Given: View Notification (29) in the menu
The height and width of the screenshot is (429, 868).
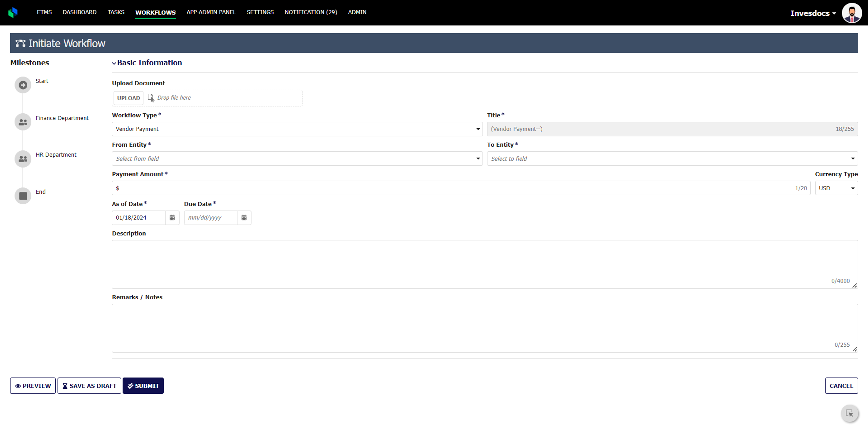Looking at the screenshot, I should 311,12.
